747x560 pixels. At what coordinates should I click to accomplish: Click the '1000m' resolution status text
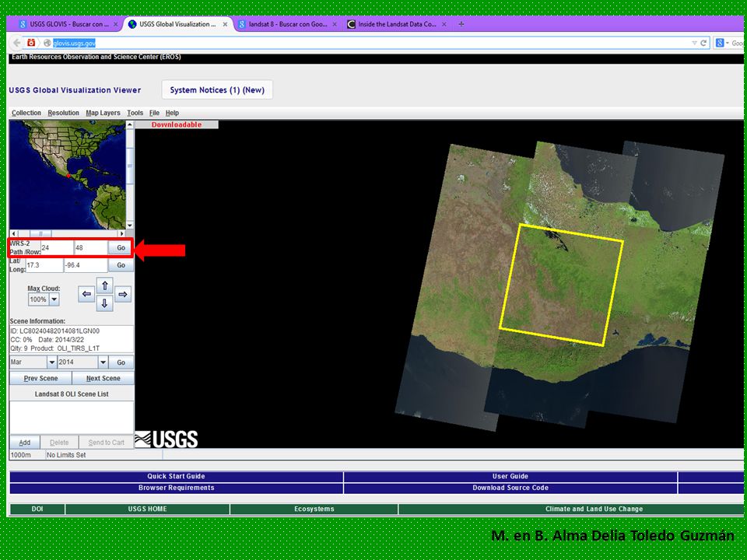point(20,455)
